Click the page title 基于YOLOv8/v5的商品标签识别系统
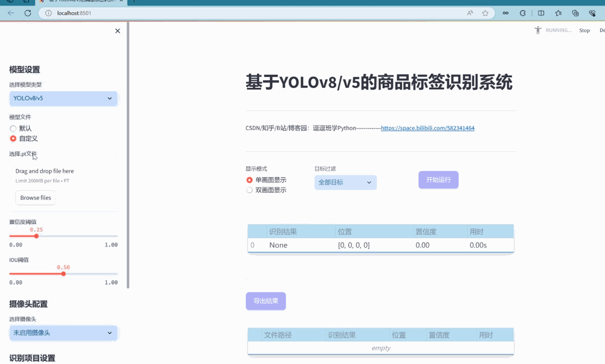The width and height of the screenshot is (605, 364). coord(379,83)
